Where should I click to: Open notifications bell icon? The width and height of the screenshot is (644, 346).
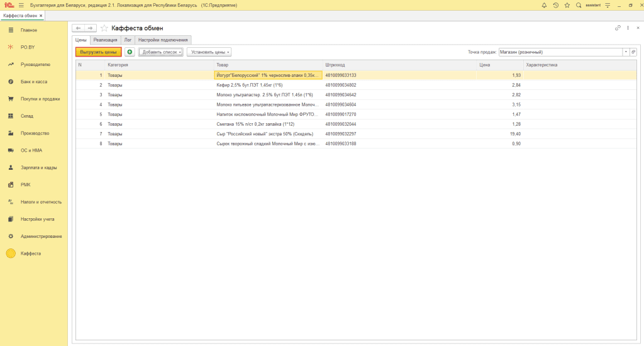pos(544,5)
